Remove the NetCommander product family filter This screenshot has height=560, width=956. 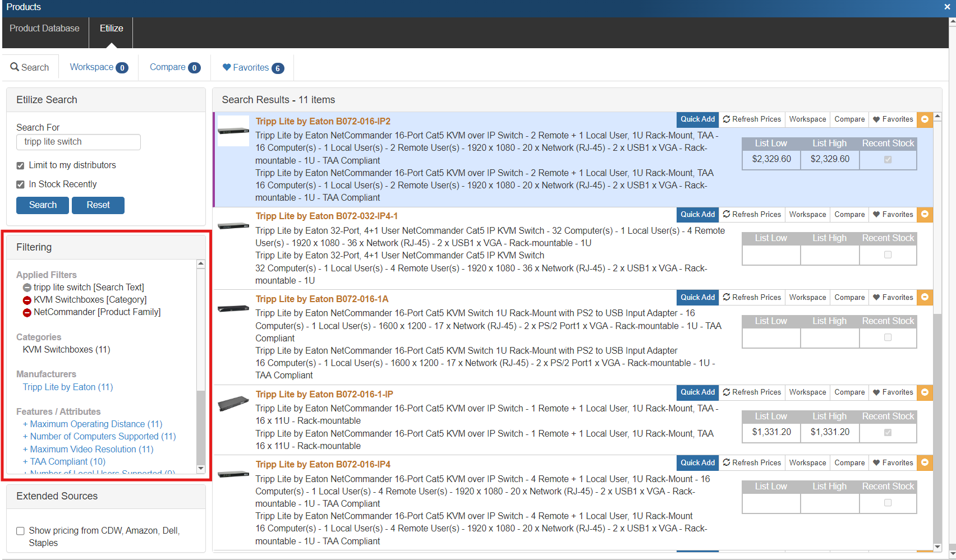point(27,313)
